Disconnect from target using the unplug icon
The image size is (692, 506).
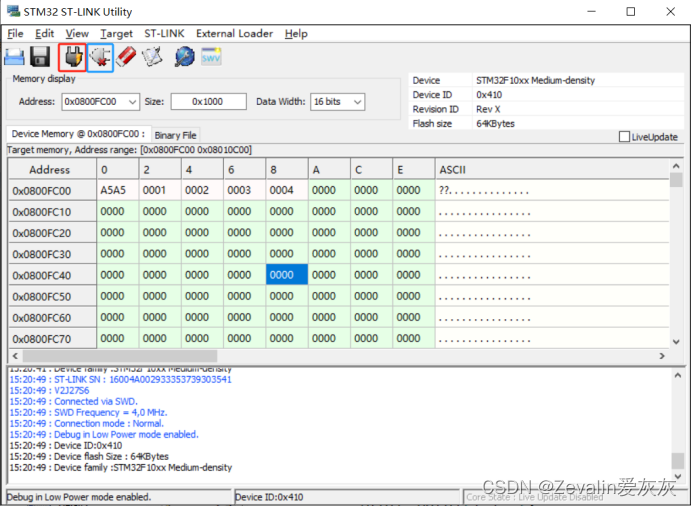[x=100, y=57]
